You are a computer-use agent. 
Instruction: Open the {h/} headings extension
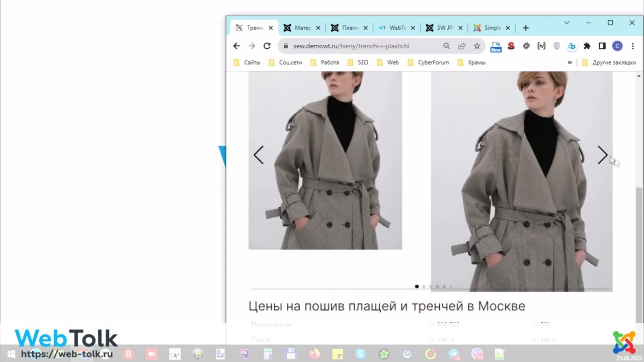541,46
